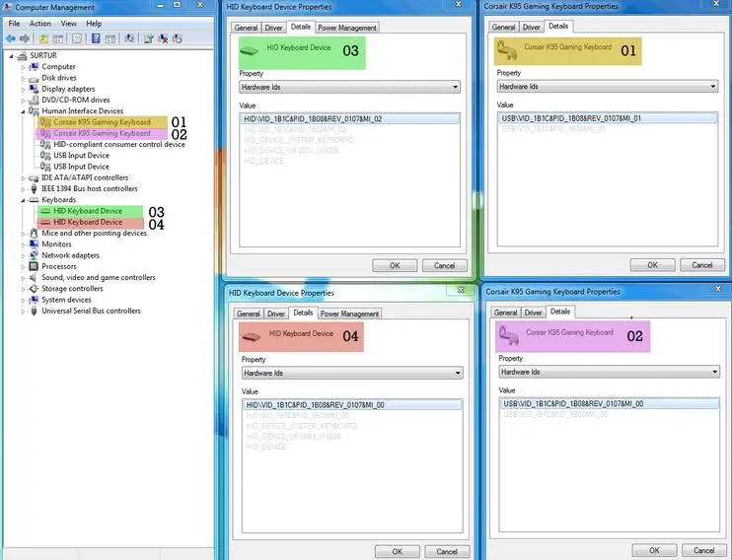
Task: Select value USB\VID_1B1C&PID_1B08&REV_0107&MI_00
Action: [x=610, y=404]
